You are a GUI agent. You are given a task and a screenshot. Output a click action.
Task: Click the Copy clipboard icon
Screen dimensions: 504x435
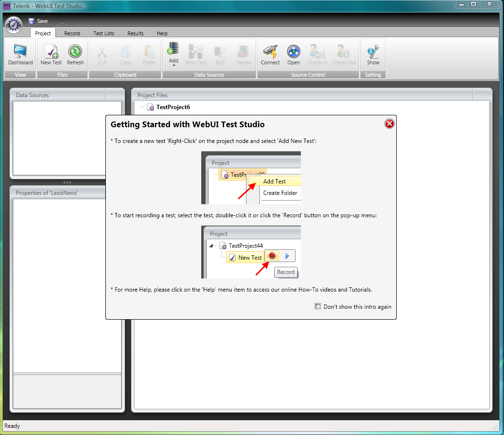click(x=125, y=55)
